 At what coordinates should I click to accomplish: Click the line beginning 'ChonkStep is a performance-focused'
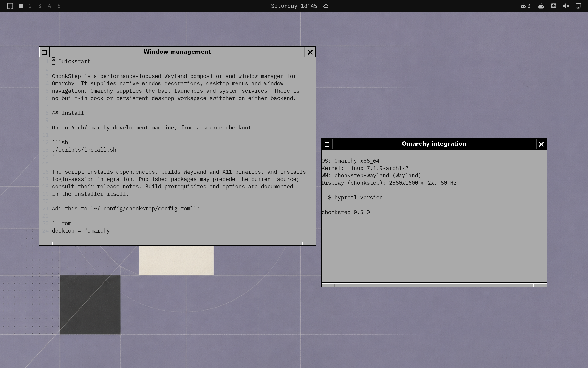[x=174, y=76]
